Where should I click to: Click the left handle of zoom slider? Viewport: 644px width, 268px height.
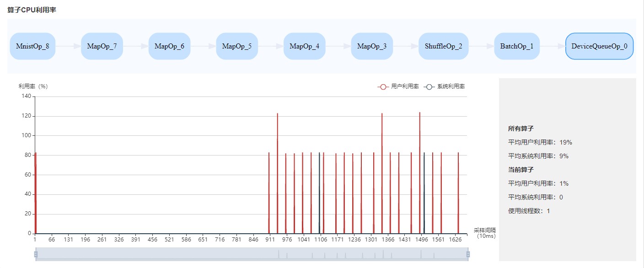[36, 254]
